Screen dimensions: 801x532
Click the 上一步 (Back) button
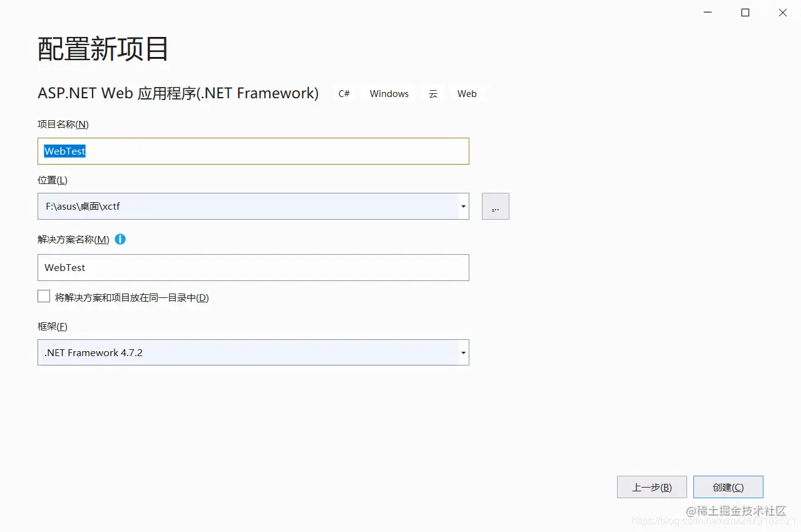click(x=651, y=486)
